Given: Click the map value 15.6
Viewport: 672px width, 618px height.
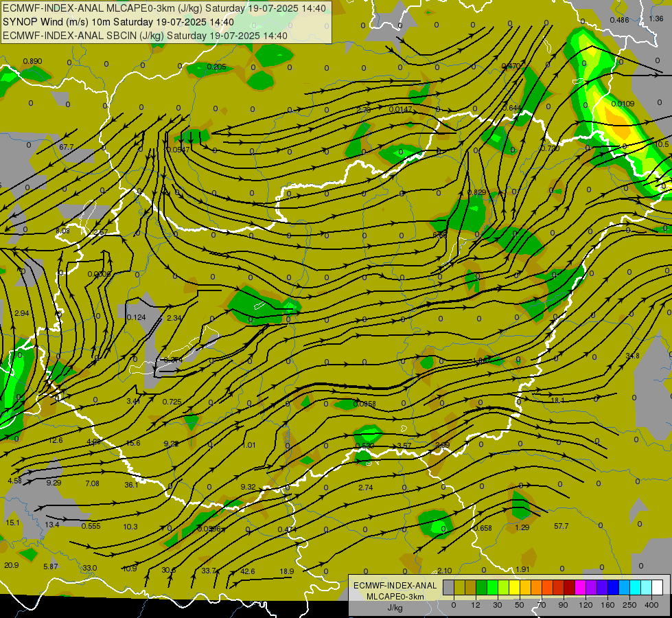Looking at the screenshot, I should tap(133, 443).
